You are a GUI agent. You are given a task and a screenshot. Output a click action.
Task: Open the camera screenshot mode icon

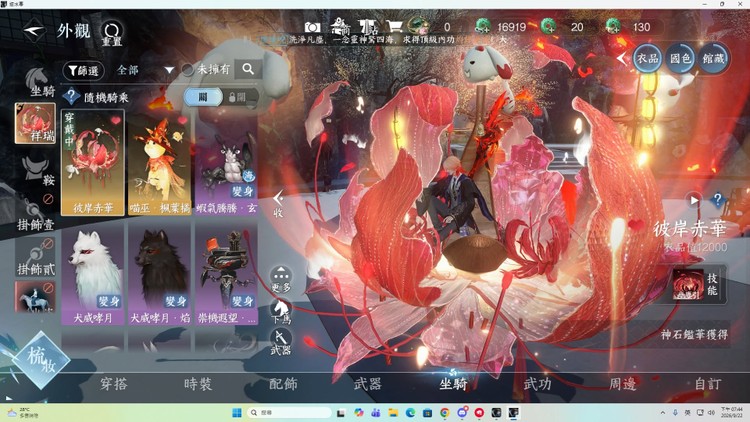[x=312, y=27]
